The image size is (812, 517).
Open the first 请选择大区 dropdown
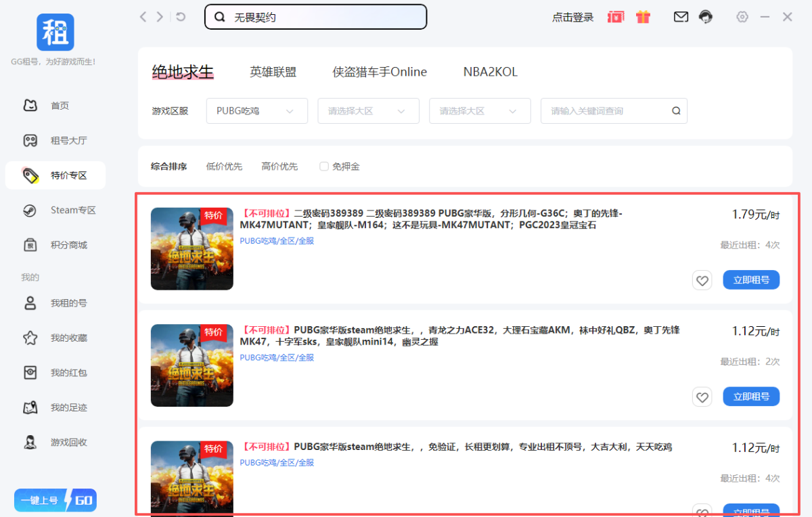coord(368,111)
